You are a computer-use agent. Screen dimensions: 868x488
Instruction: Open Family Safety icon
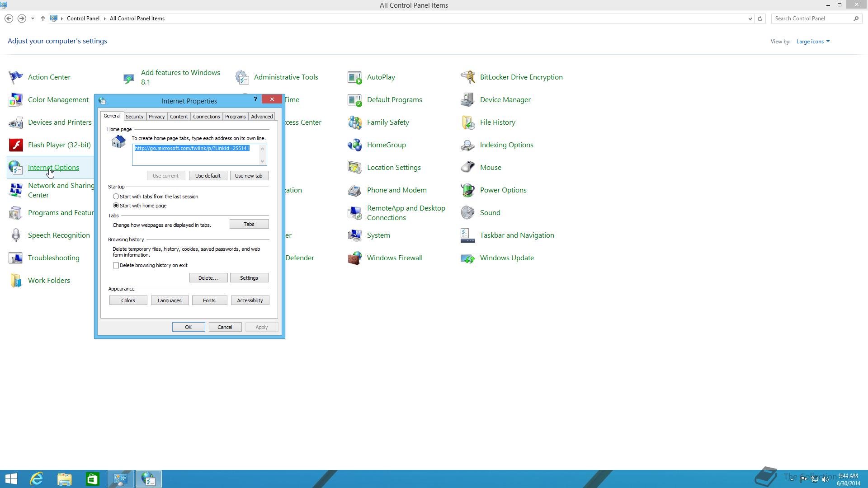point(355,122)
